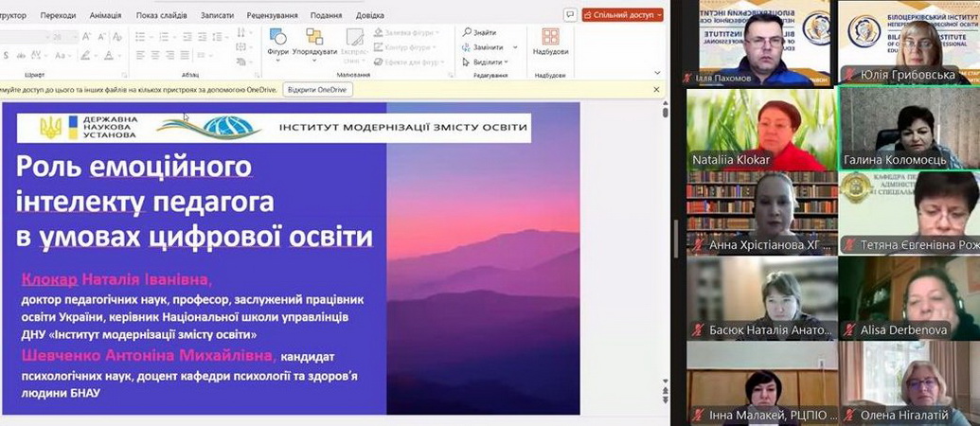Collapse the ribbon using the chevron

[657, 73]
